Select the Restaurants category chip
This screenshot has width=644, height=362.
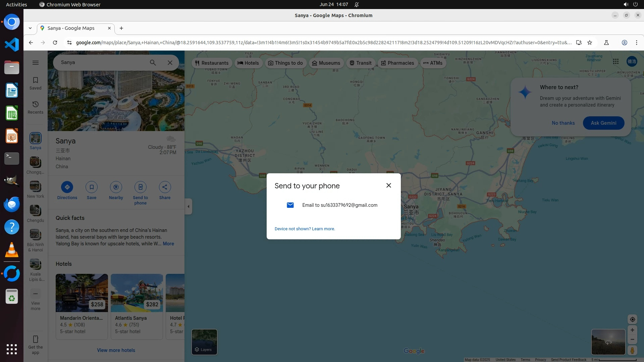[212, 63]
